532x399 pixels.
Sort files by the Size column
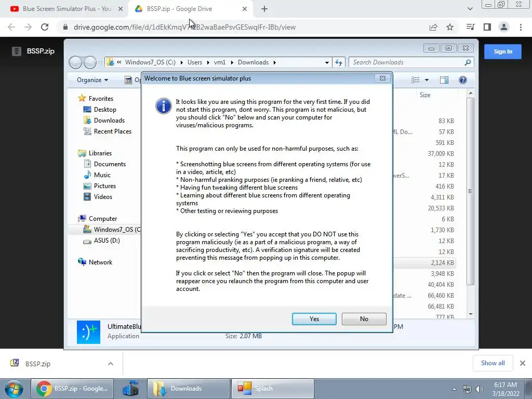[x=425, y=95]
